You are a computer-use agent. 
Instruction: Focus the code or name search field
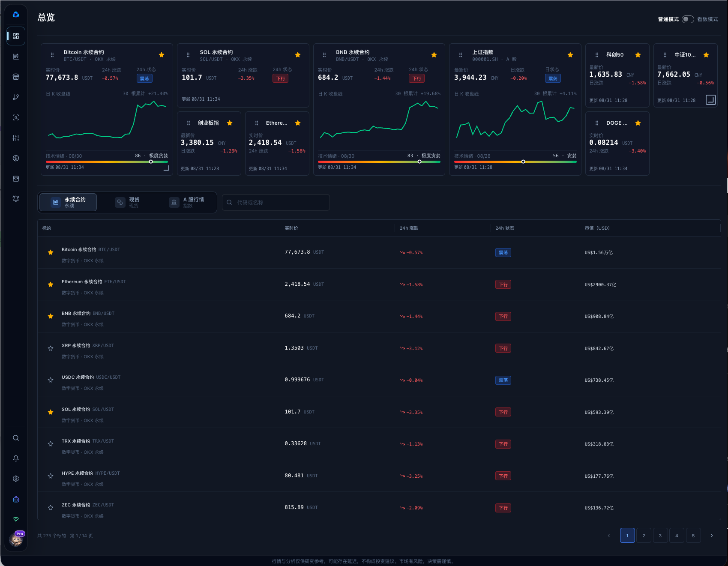click(x=276, y=202)
